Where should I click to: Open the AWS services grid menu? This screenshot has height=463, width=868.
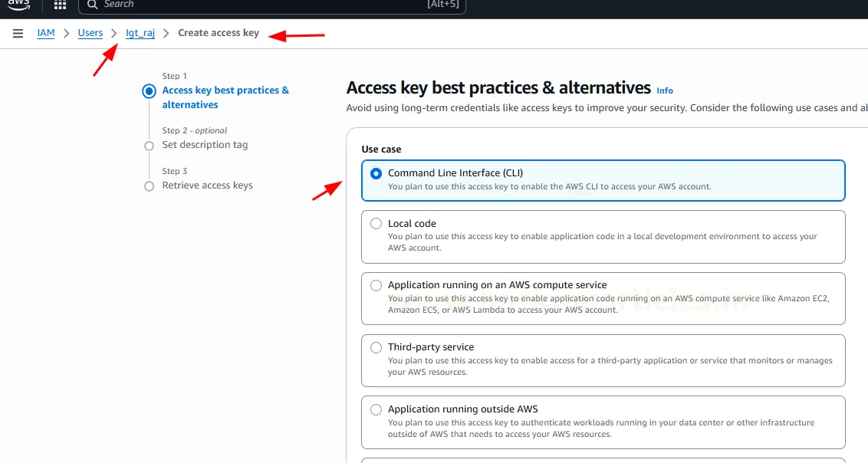(x=60, y=5)
